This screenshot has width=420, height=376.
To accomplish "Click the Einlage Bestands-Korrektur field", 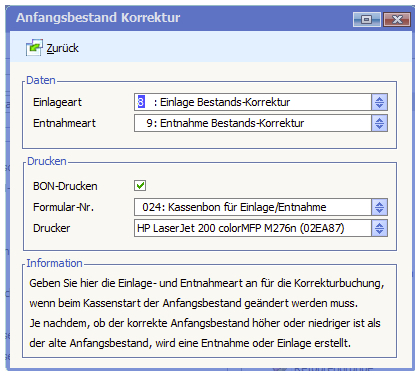I will 253,102.
